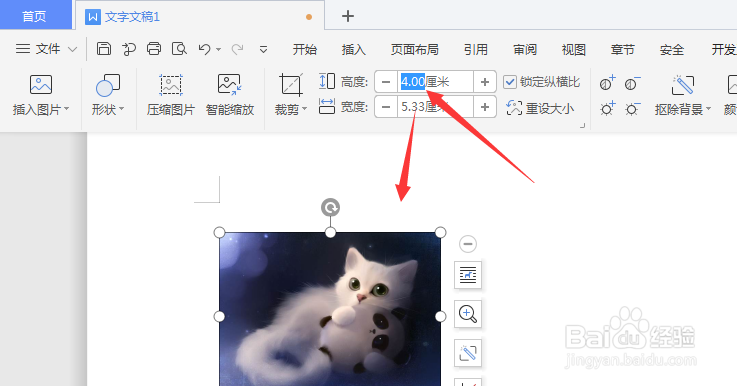Expand the customize quick access toolbar arrow
Screen dimensions: 737x386
click(x=263, y=49)
